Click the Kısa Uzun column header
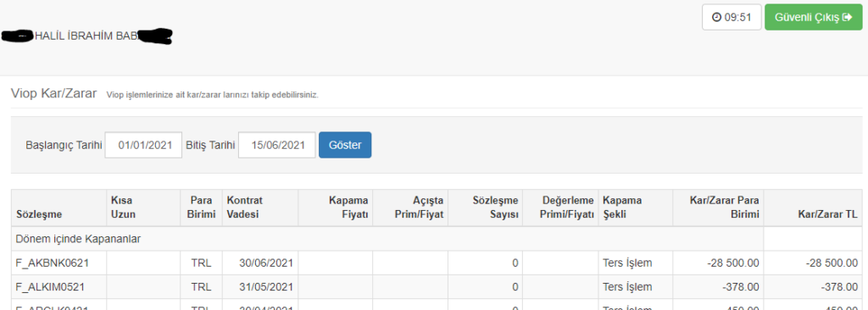 (x=143, y=208)
